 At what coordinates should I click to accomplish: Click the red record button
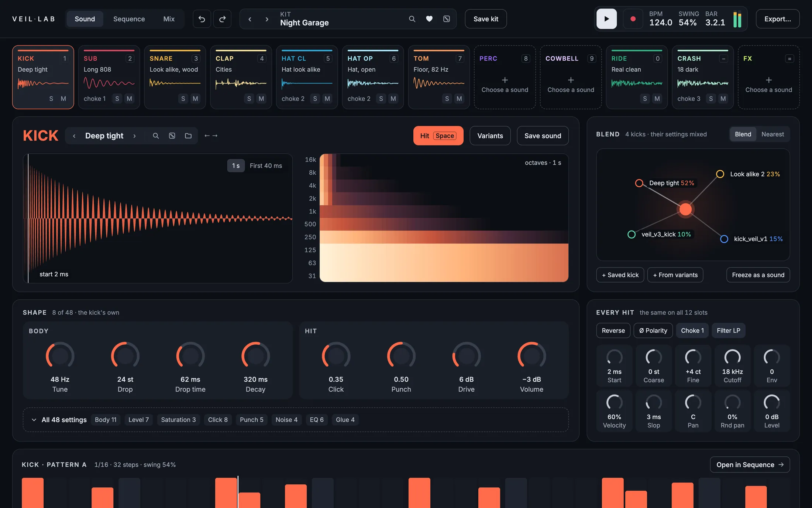pyautogui.click(x=633, y=19)
